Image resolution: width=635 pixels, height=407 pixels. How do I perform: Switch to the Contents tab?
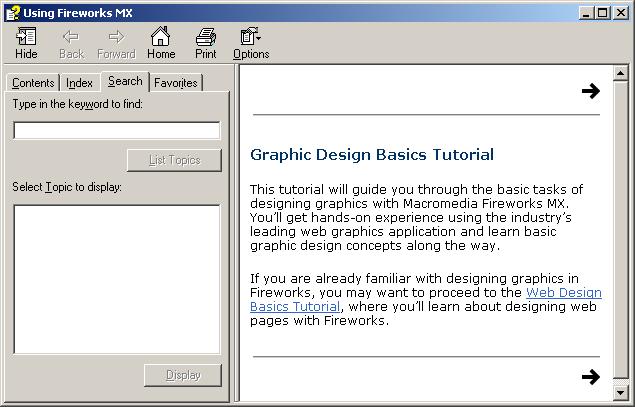click(33, 83)
